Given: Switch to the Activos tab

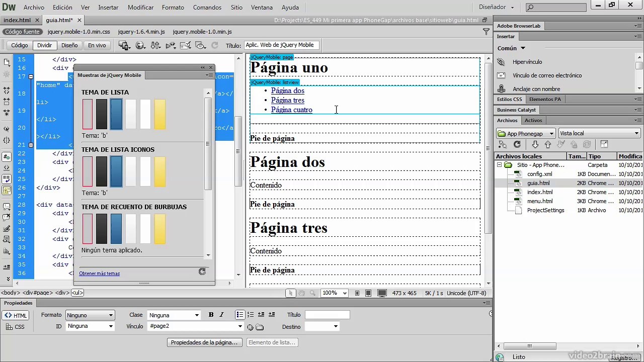Looking at the screenshot, I should click(x=533, y=120).
